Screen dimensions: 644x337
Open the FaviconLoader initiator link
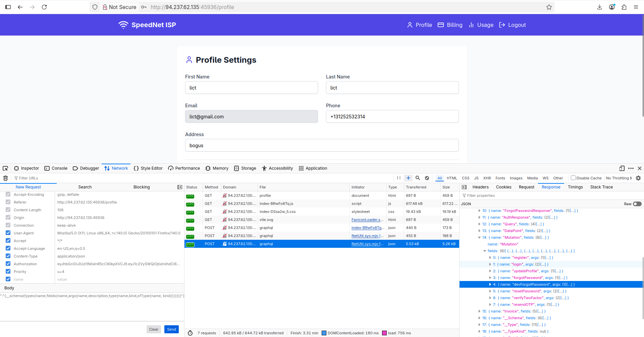[x=367, y=220]
